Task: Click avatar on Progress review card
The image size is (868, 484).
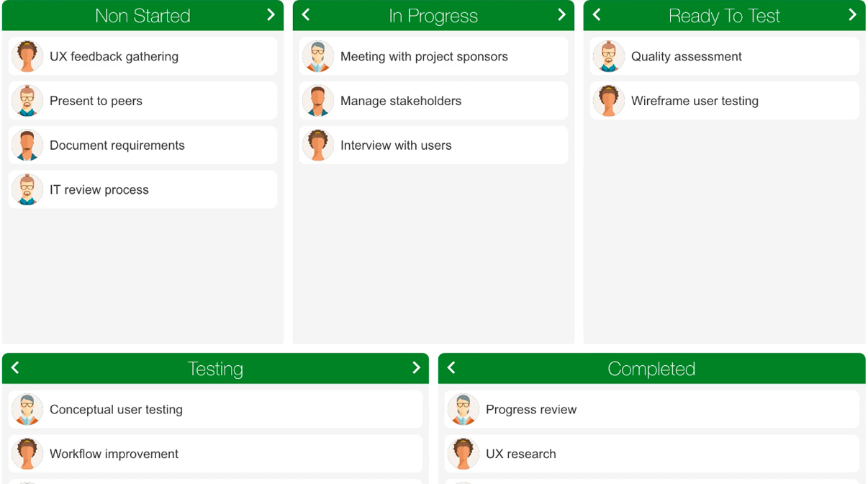Action: click(x=464, y=409)
